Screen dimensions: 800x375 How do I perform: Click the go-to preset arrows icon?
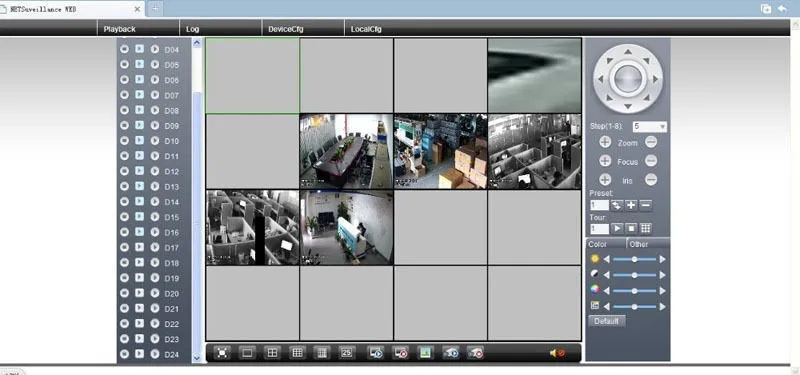click(x=617, y=206)
